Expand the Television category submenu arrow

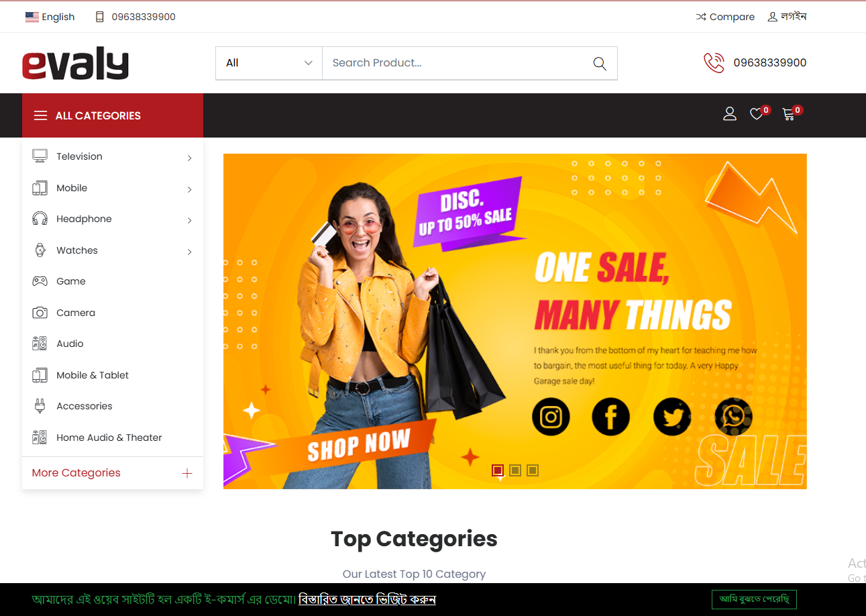pyautogui.click(x=190, y=158)
